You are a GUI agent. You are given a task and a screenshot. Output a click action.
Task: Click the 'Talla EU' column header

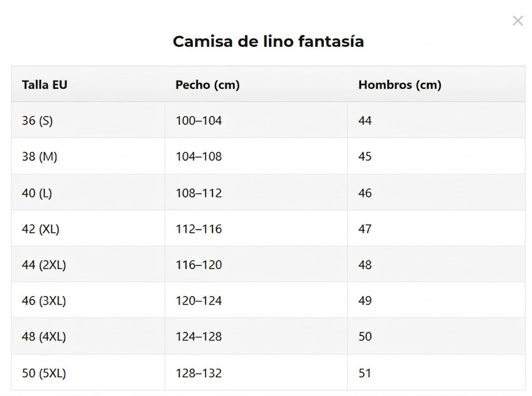(x=45, y=85)
